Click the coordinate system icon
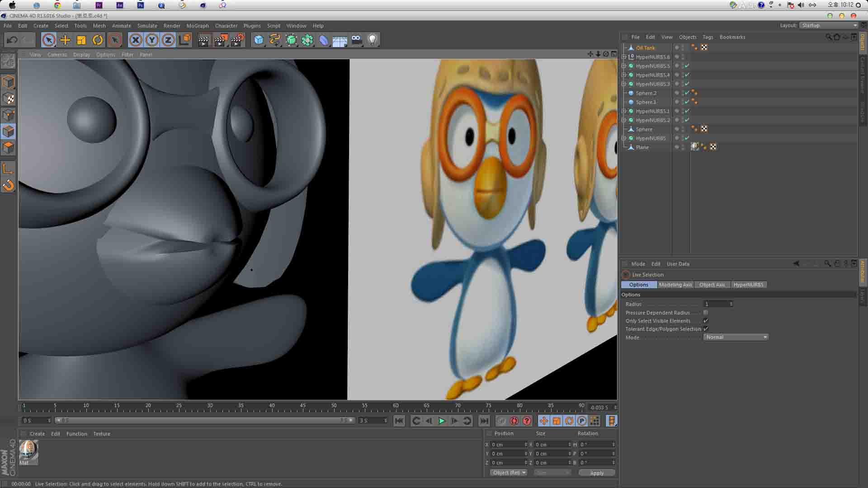 185,40
